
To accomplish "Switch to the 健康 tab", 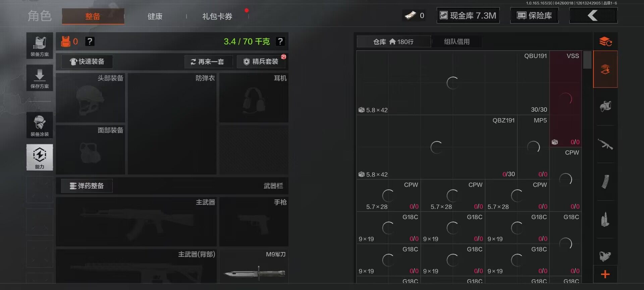I will (x=155, y=16).
